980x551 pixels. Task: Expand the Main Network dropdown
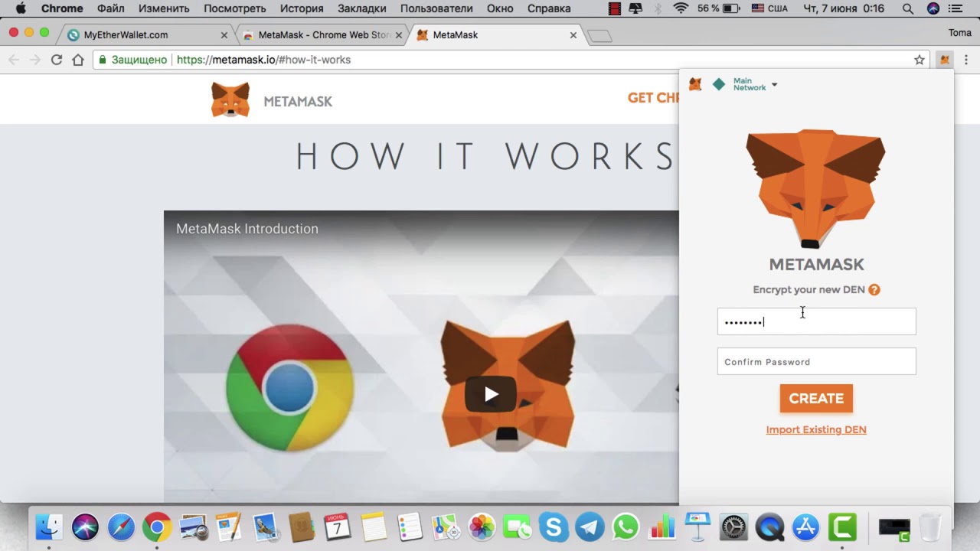pos(755,84)
